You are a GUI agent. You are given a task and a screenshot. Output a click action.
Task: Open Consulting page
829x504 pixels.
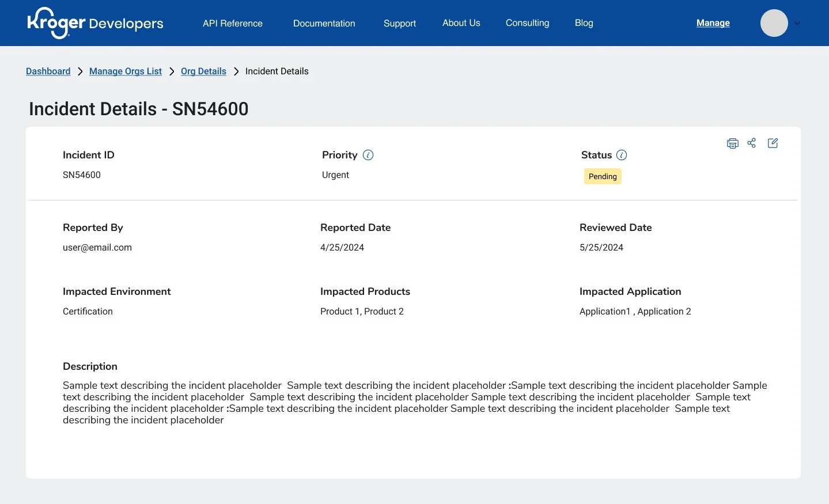pos(528,23)
